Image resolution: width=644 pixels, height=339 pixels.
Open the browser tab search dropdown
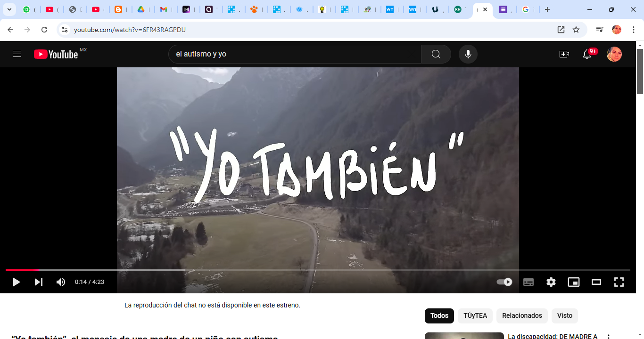point(9,9)
